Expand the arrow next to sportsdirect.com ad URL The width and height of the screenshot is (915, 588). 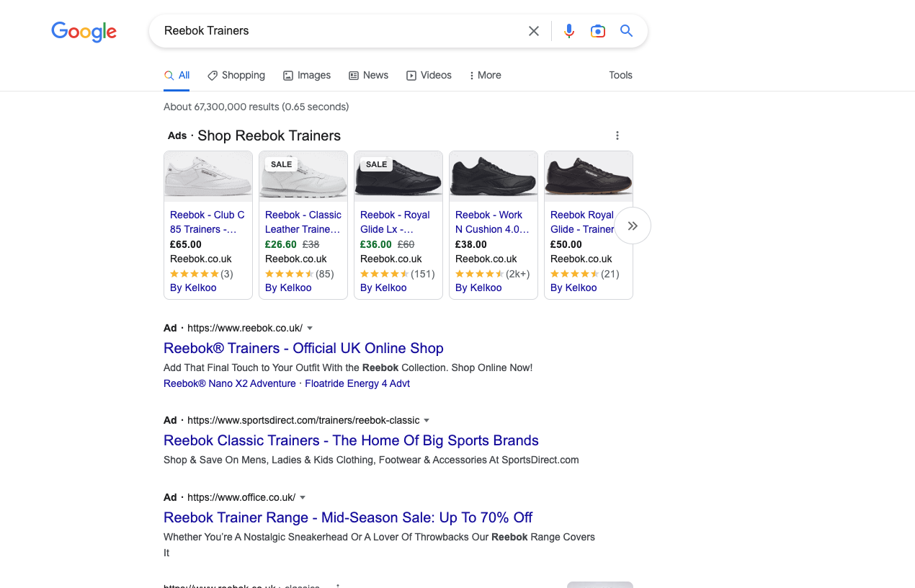(x=427, y=421)
